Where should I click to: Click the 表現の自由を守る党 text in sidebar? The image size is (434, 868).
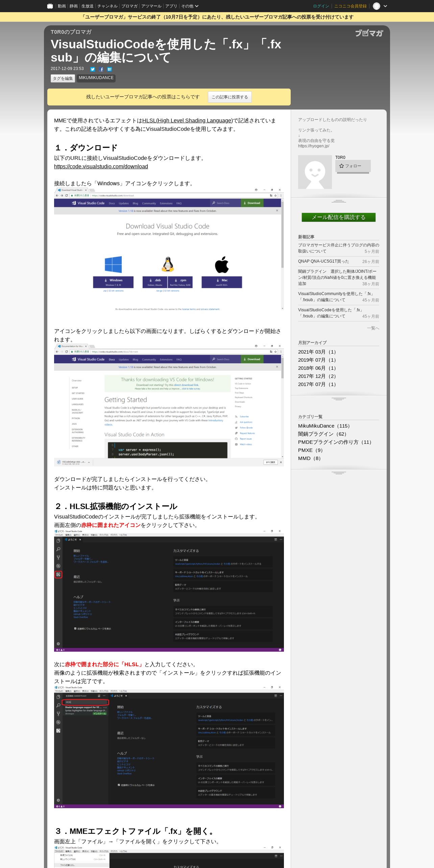(x=316, y=141)
